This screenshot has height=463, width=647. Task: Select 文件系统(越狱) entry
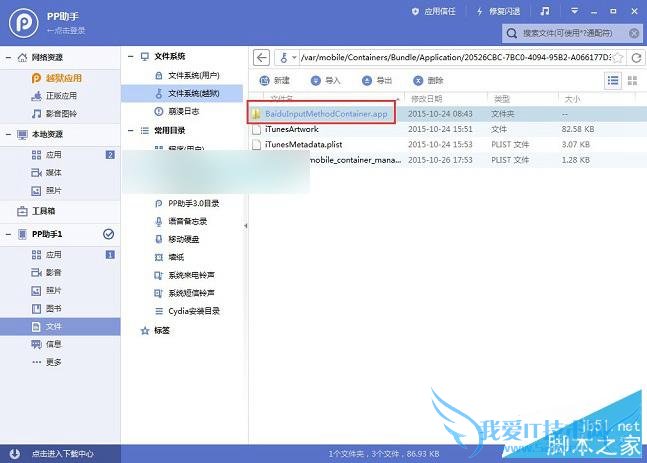click(182, 93)
